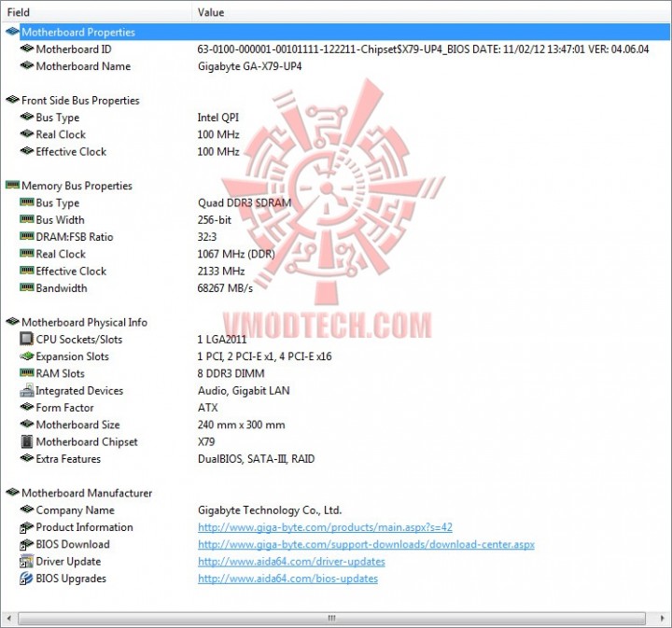Click the Bus Width memory icon
672x628 pixels.
click(26, 219)
